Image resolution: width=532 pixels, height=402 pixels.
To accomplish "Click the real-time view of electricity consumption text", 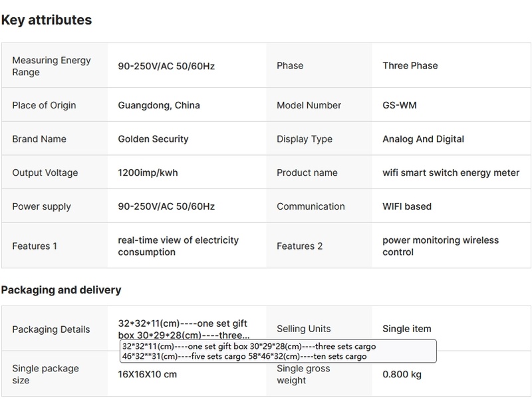I will coord(178,246).
